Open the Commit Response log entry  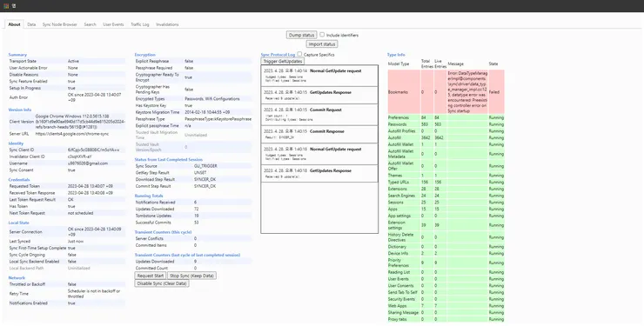coord(319,135)
